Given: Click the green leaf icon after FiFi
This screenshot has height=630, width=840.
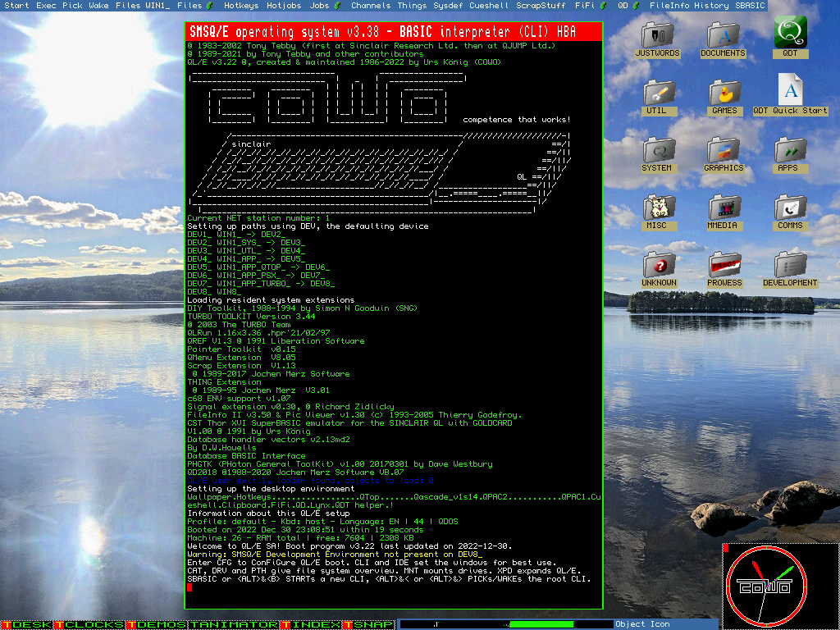Looking at the screenshot, I should point(603,6).
